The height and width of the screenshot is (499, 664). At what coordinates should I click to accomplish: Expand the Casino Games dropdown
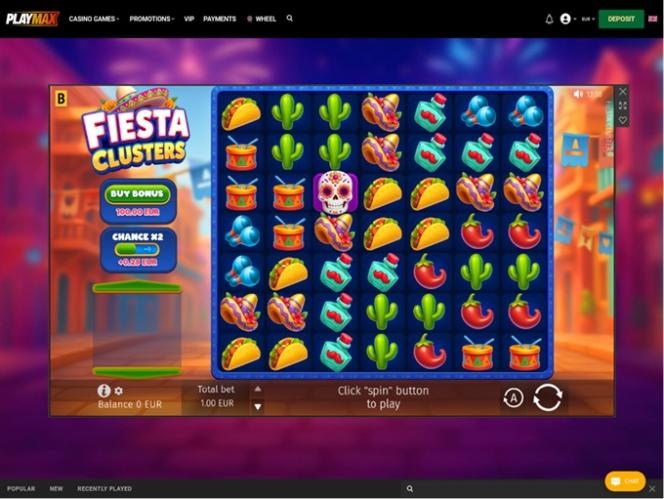click(x=94, y=19)
